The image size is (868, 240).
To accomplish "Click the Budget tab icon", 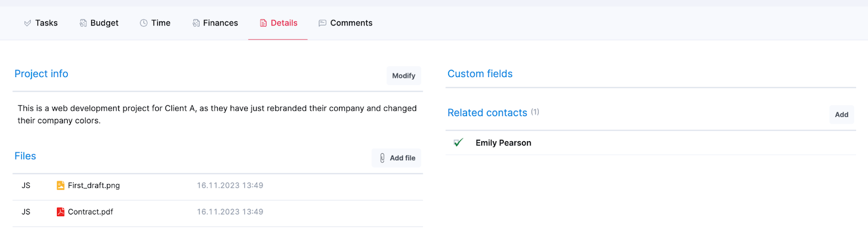I will point(83,23).
